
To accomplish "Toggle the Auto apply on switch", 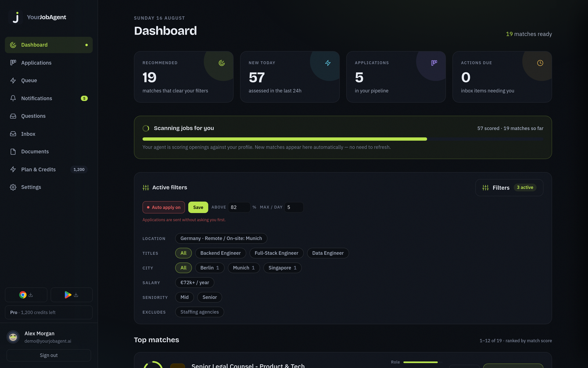I will pyautogui.click(x=164, y=207).
